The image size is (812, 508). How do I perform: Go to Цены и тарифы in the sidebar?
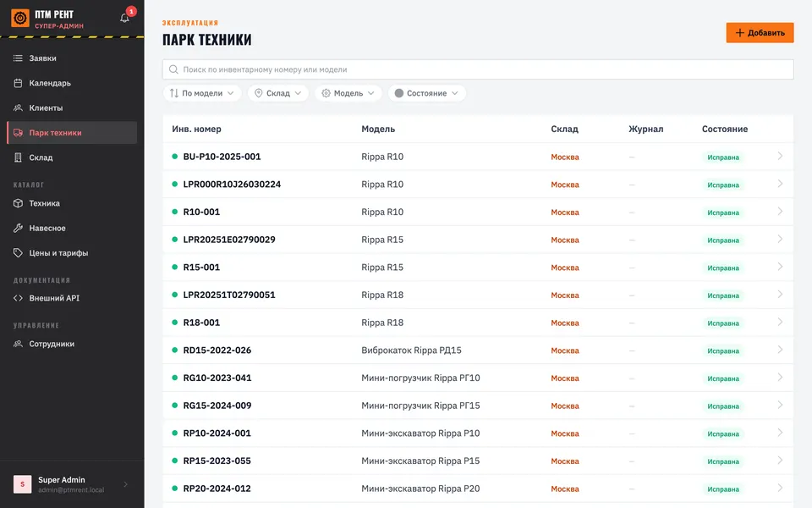72,253
